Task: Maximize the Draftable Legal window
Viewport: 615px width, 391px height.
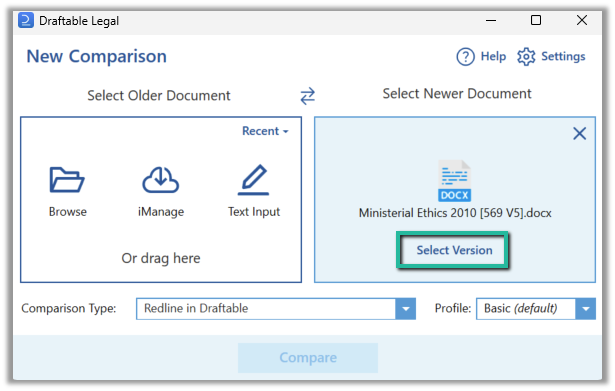Action: [x=536, y=20]
